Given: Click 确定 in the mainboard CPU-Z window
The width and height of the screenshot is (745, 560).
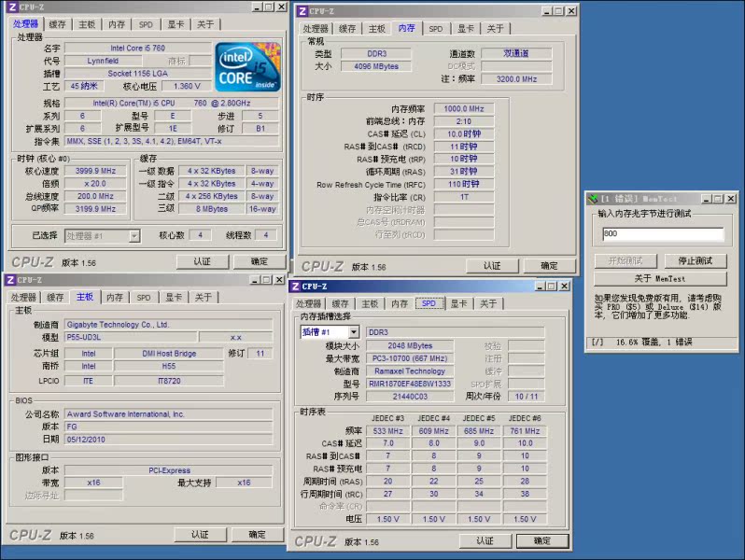Looking at the screenshot, I should coord(258,535).
